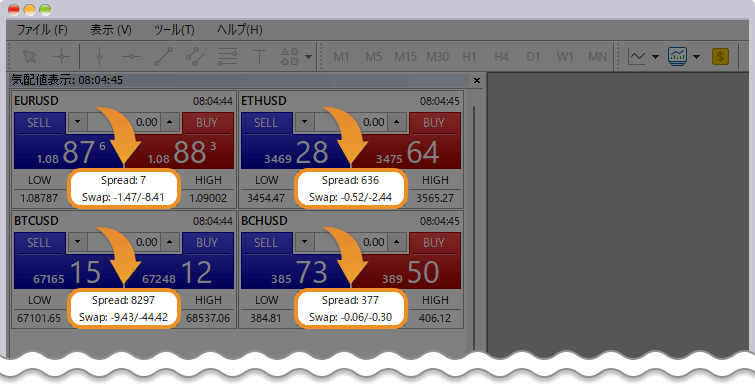Open the ツール(T) menu
The width and height of the screenshot is (755, 388).
174,30
